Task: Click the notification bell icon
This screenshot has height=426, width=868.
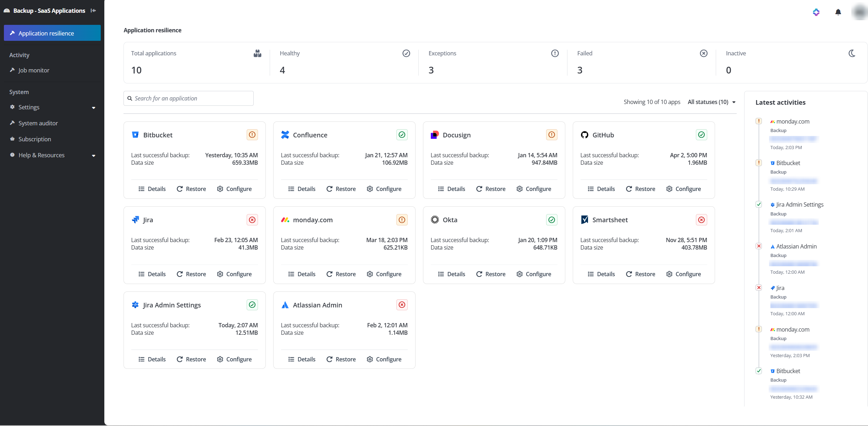Action: click(x=838, y=12)
